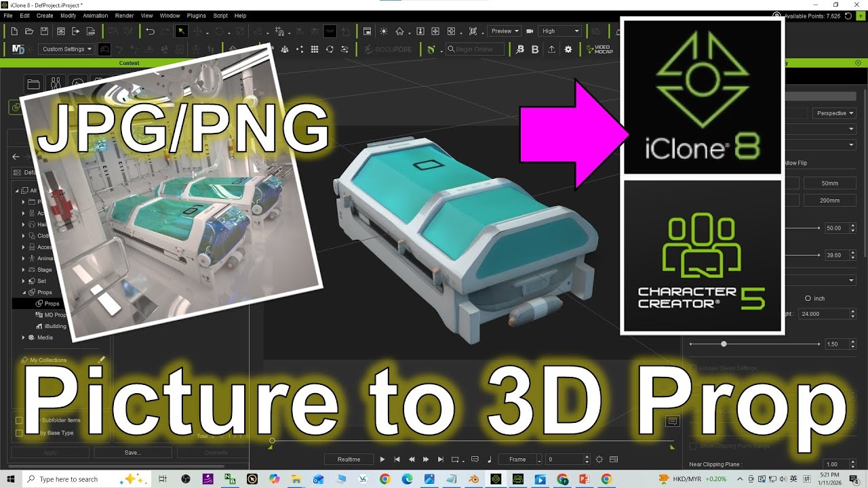Click the folder tab in Content panel

(33, 83)
